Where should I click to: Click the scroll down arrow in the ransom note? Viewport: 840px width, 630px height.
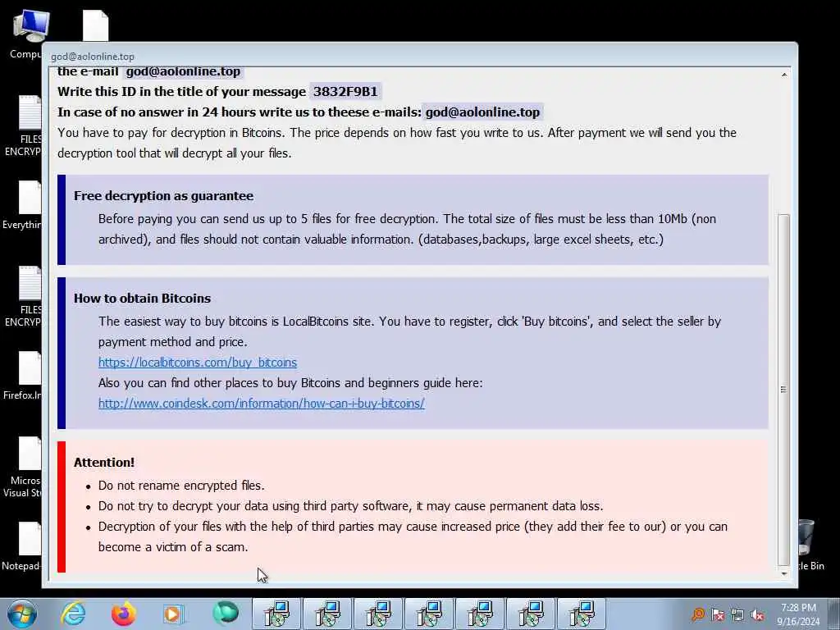coord(783,573)
